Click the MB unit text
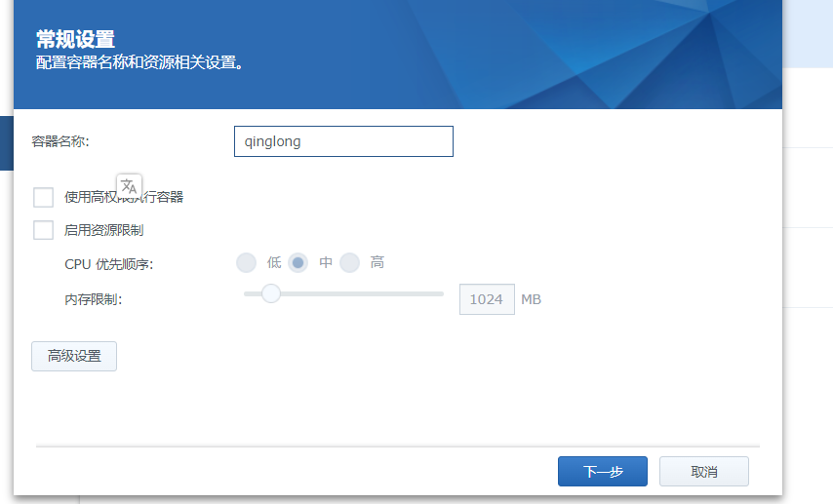Viewport: 833px width, 504px height. click(531, 299)
